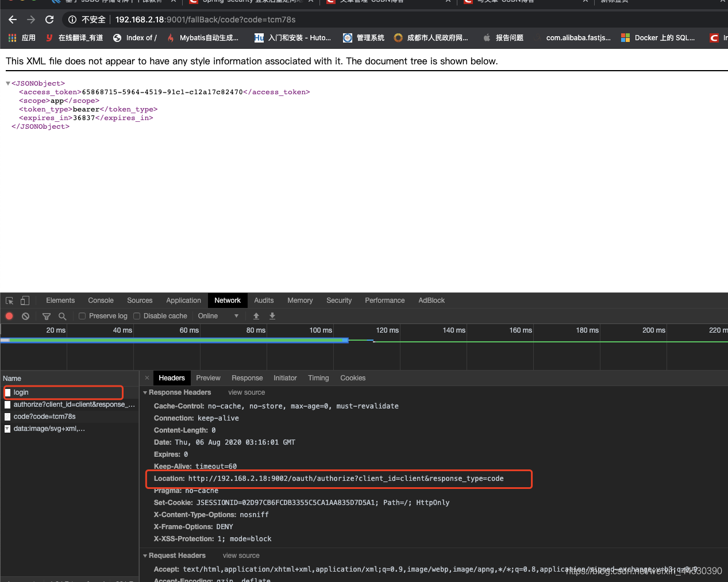Open the Youdao online translate bookmark
The image size is (728, 582).
point(74,38)
